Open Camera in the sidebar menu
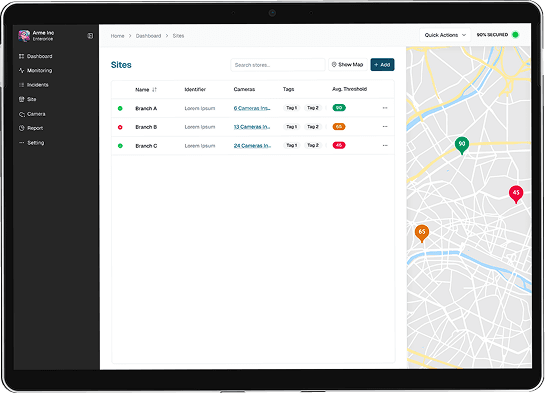Viewport: 545px width, 394px height. (x=36, y=114)
